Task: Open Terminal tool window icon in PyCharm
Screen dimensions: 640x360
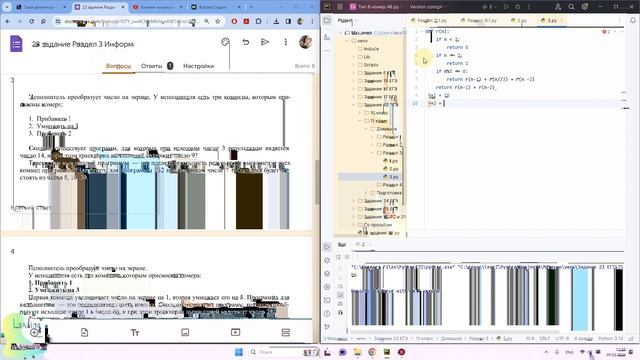Action: (x=327, y=300)
